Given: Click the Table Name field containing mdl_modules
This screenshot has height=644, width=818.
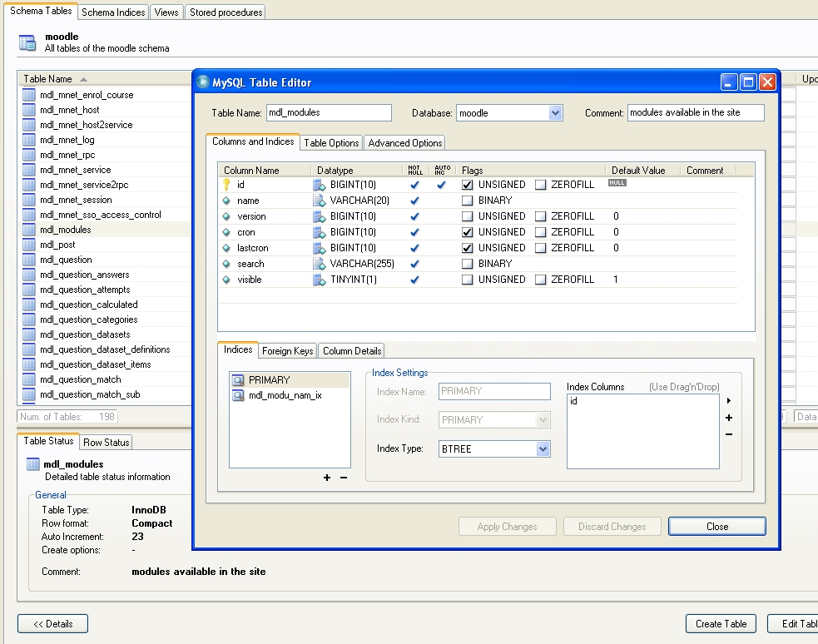Looking at the screenshot, I should click(329, 112).
